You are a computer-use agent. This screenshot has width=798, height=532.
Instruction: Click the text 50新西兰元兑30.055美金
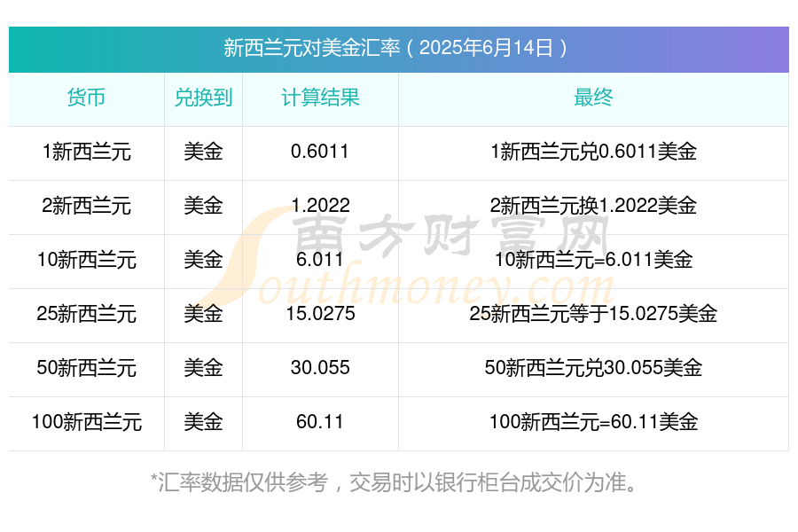[593, 368]
